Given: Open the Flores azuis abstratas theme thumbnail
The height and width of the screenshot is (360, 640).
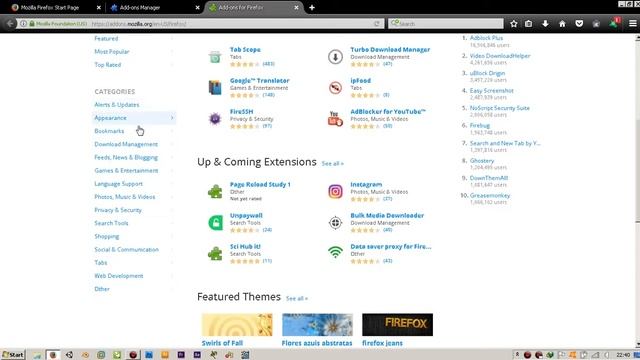Looking at the screenshot, I should pos(317,325).
